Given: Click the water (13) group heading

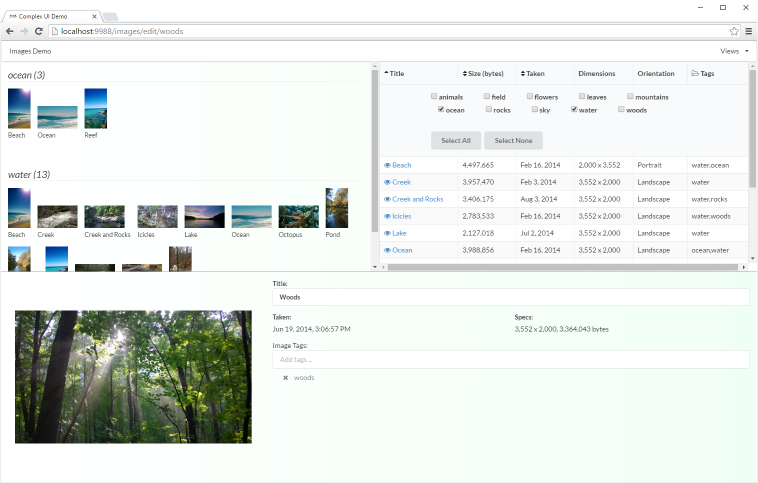Looking at the screenshot, I should pos(29,175).
